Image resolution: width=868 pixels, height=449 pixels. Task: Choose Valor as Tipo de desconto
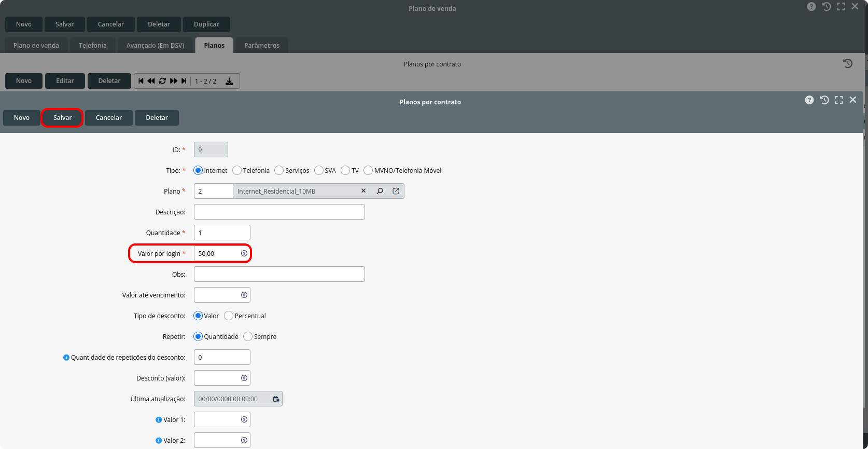point(198,316)
